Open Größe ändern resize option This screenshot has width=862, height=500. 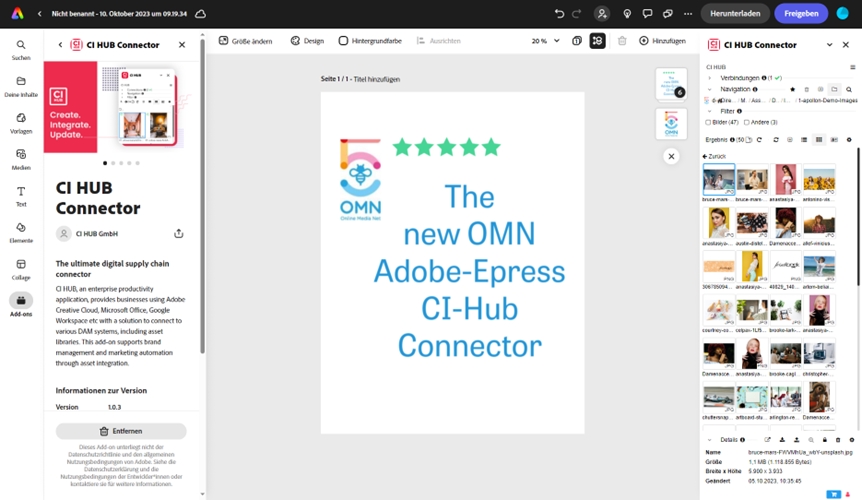(245, 41)
